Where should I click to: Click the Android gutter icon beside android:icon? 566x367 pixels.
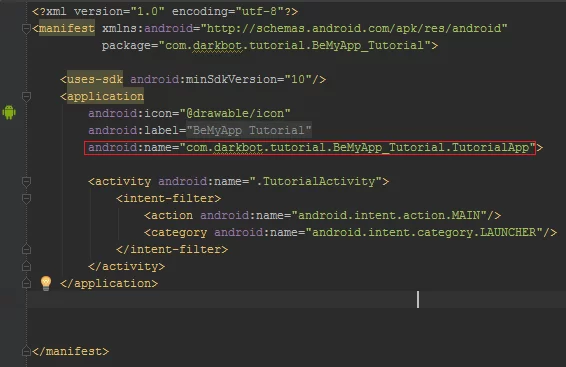(x=9, y=112)
